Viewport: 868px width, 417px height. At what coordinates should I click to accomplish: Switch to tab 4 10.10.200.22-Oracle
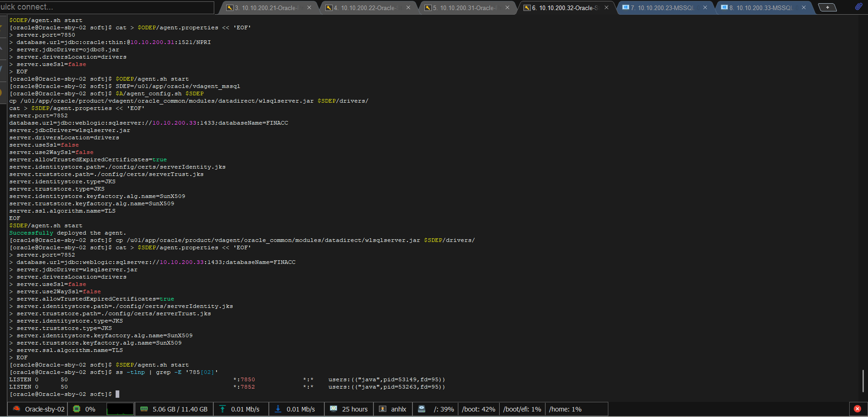pyautogui.click(x=367, y=8)
